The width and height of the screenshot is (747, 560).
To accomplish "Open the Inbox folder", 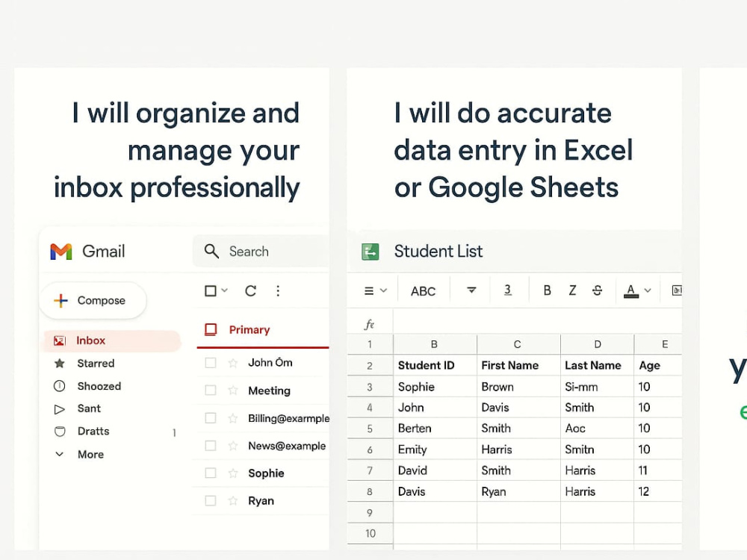I will coord(112,340).
